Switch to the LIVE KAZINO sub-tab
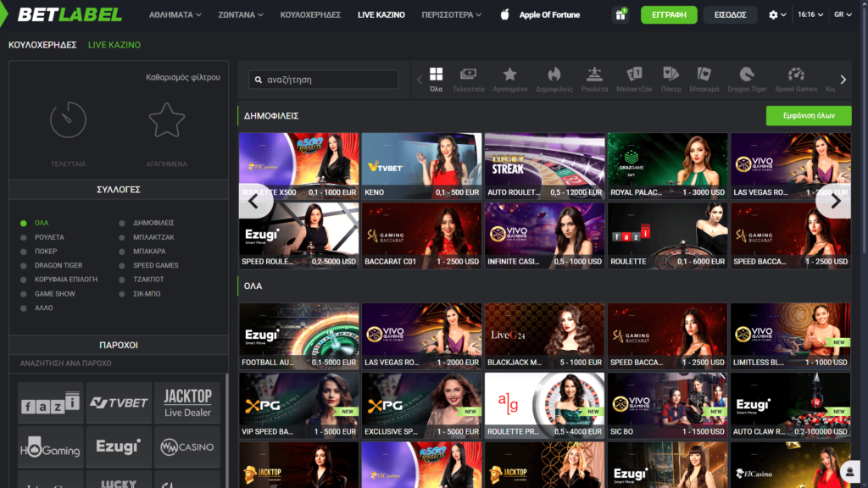The height and width of the screenshot is (488, 868). (x=114, y=45)
